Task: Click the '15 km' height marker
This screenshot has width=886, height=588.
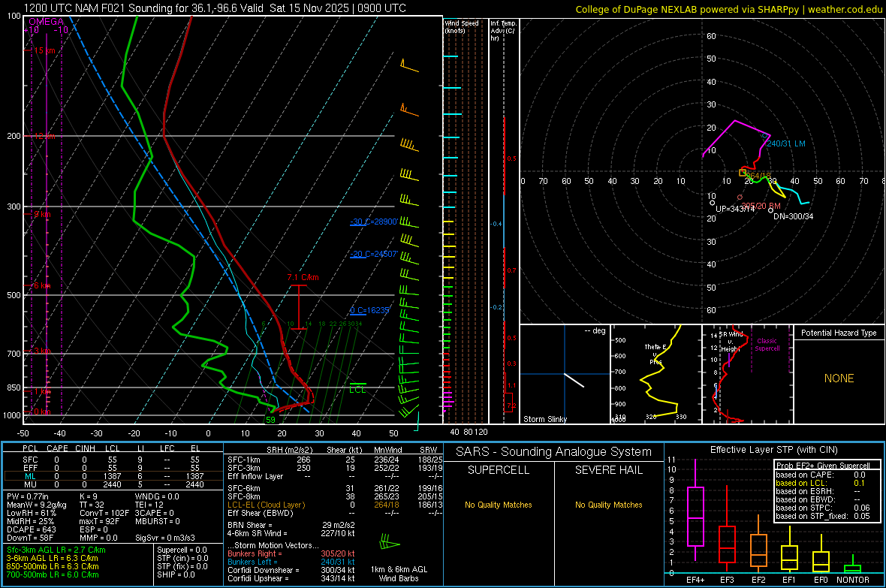Action: pyautogui.click(x=44, y=50)
